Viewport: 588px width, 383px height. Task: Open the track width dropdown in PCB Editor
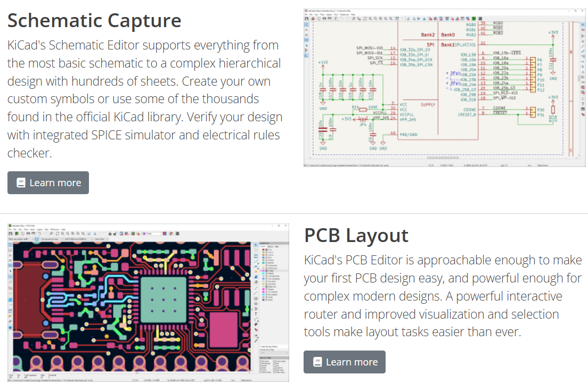22,239
